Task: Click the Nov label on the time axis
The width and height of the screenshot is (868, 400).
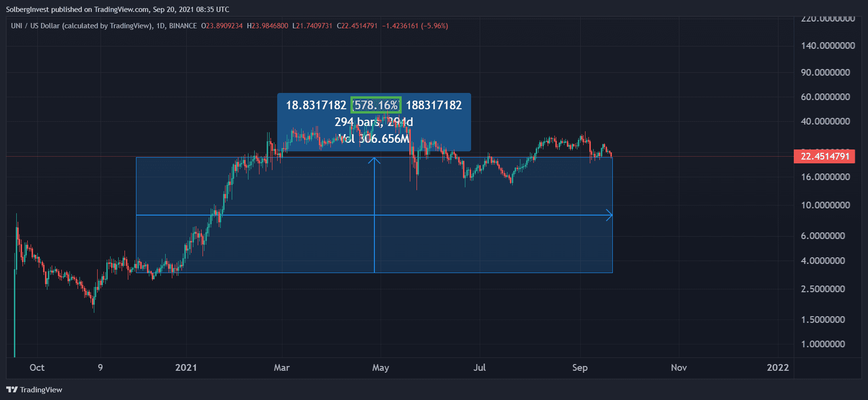Action: (x=679, y=367)
